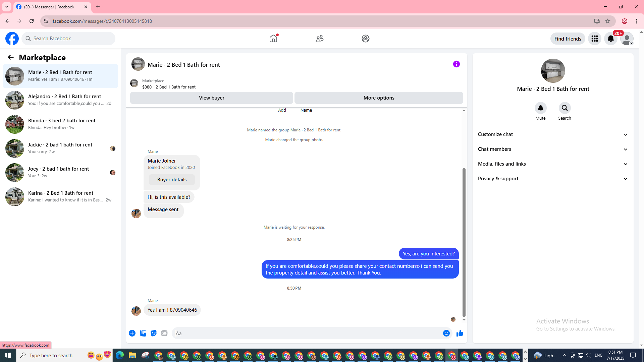Open the account profile avatar menu

click(627, 39)
